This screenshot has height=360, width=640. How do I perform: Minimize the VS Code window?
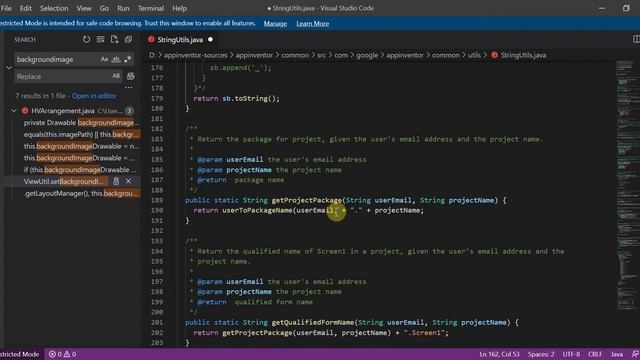click(602, 8)
